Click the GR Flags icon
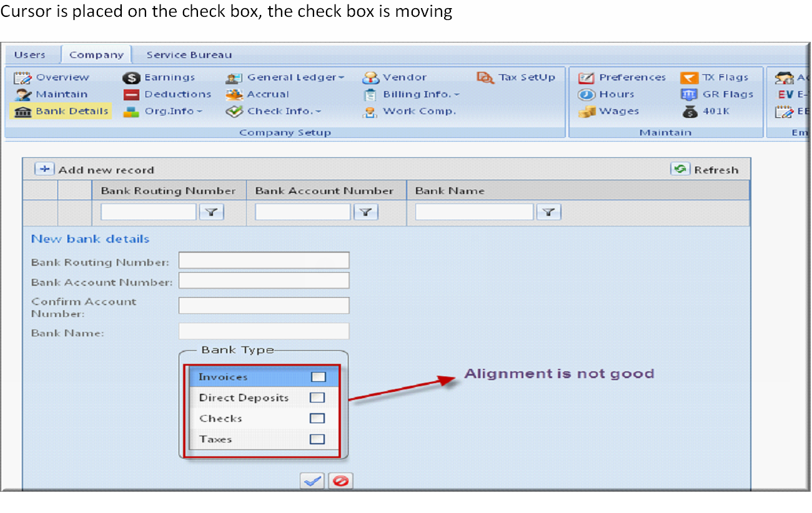 click(689, 95)
